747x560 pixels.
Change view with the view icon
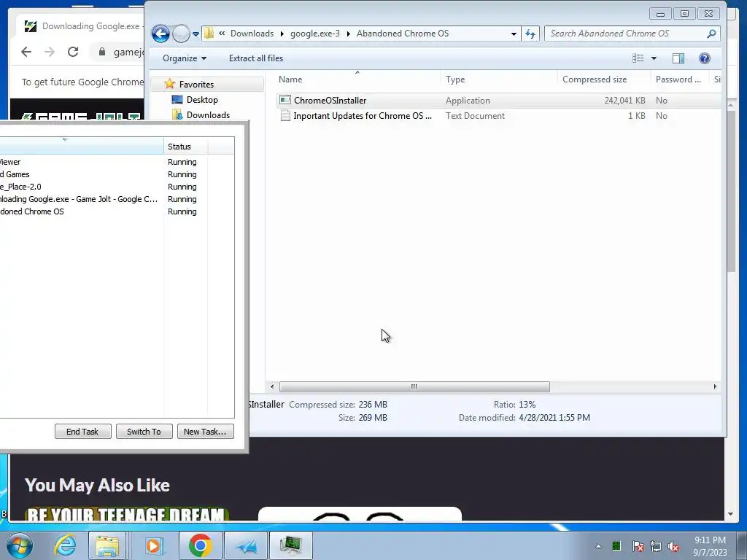[638, 58]
